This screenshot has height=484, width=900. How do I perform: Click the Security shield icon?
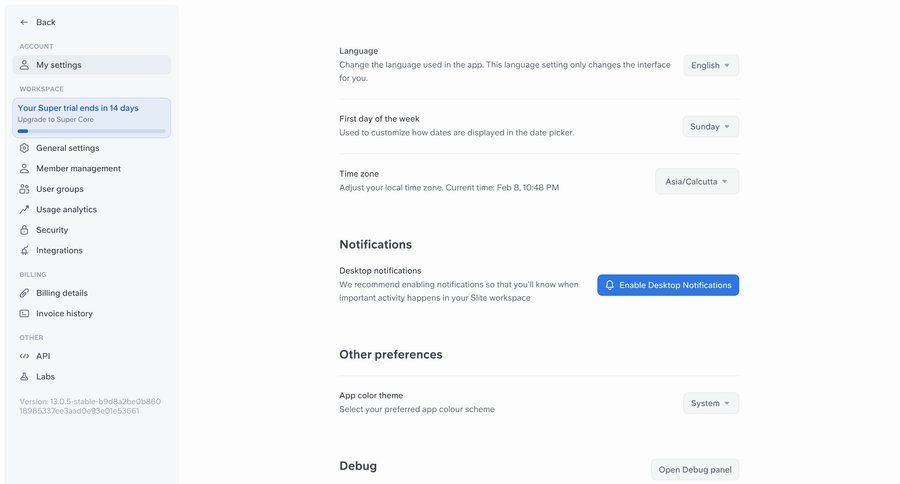25,230
